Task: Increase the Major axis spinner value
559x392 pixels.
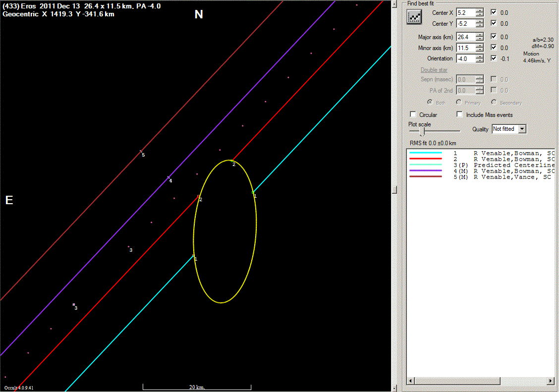Action: pos(479,35)
